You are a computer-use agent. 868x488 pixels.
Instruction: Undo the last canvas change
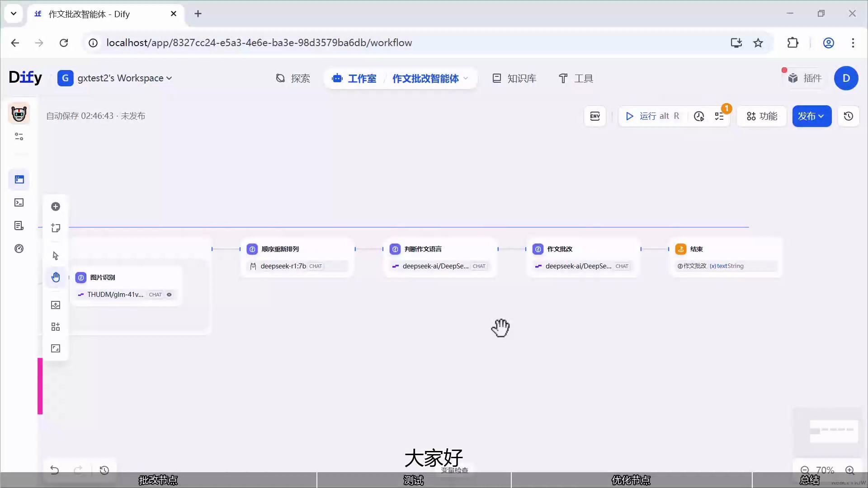tap(55, 470)
